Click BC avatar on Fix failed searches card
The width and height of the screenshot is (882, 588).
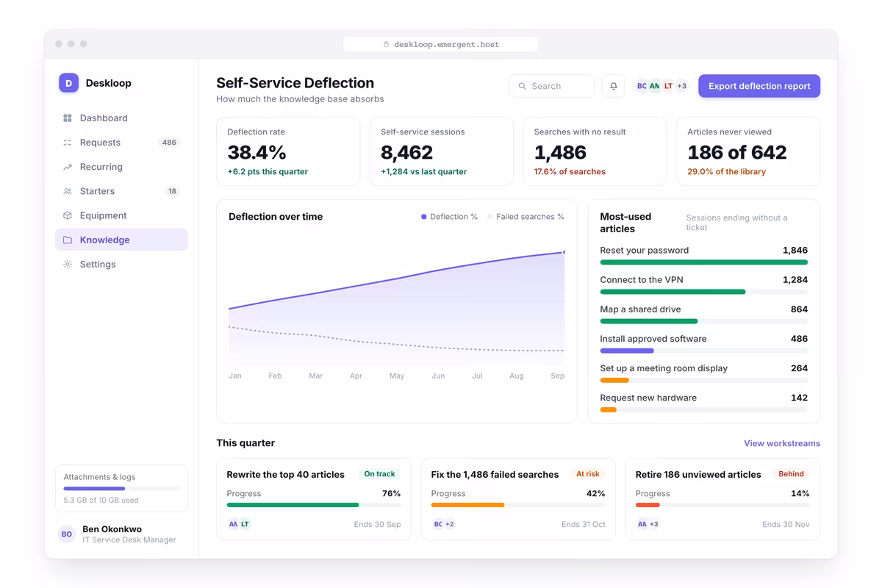pyautogui.click(x=438, y=524)
